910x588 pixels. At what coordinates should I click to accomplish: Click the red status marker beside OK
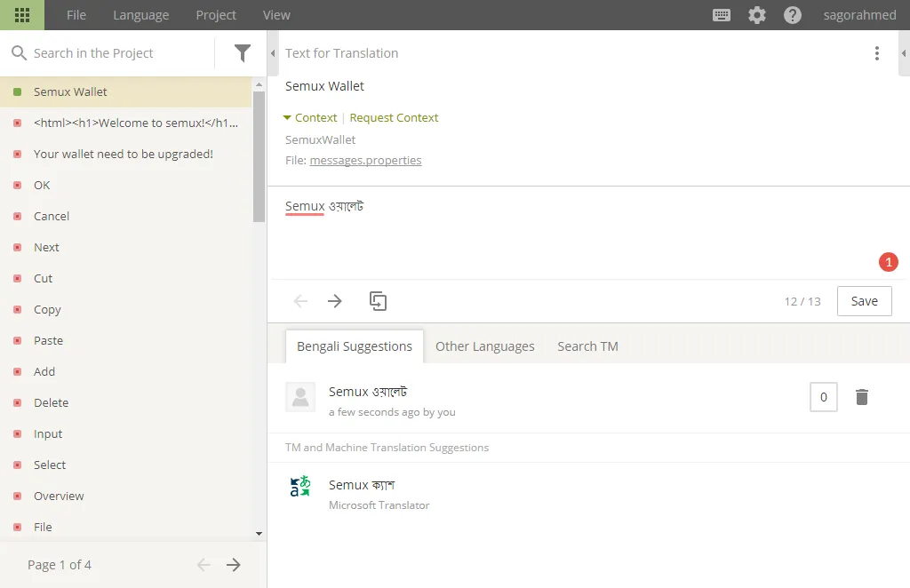tap(18, 185)
